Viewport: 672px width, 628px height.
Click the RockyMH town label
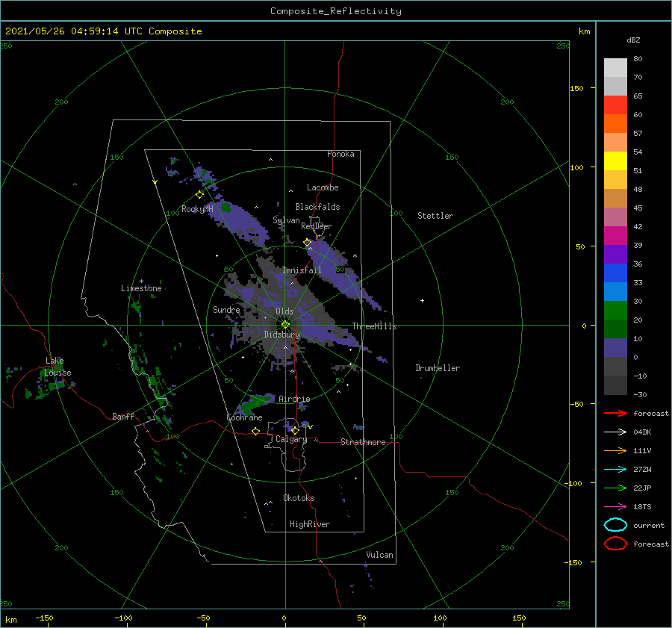coord(198,209)
